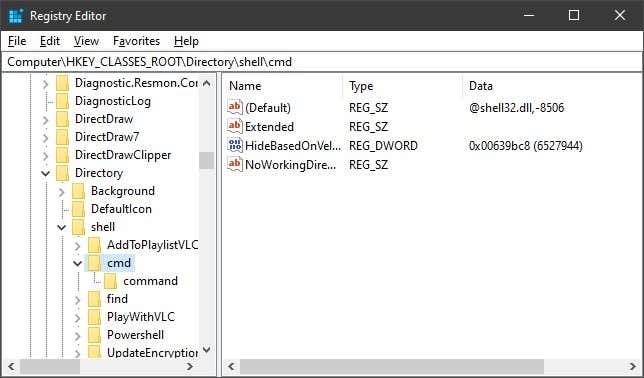
Task: Expand the PlayWithVLC key
Action: coord(78,318)
